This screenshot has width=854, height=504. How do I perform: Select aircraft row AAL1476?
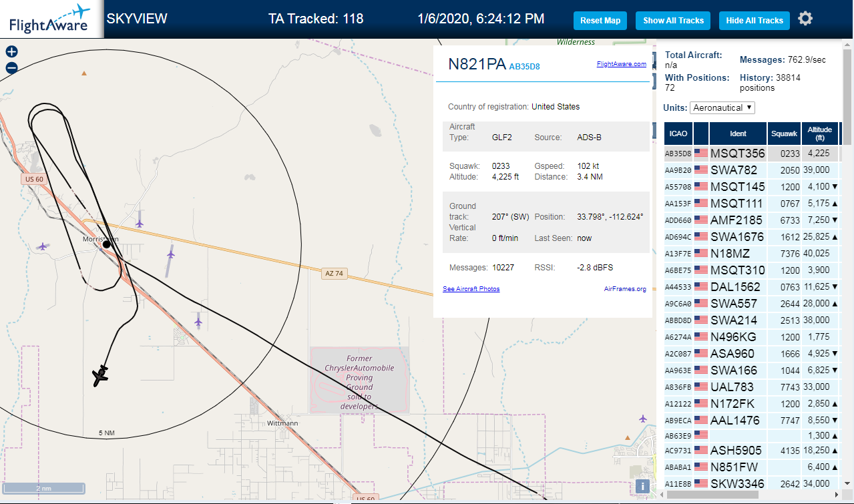[x=753, y=421]
